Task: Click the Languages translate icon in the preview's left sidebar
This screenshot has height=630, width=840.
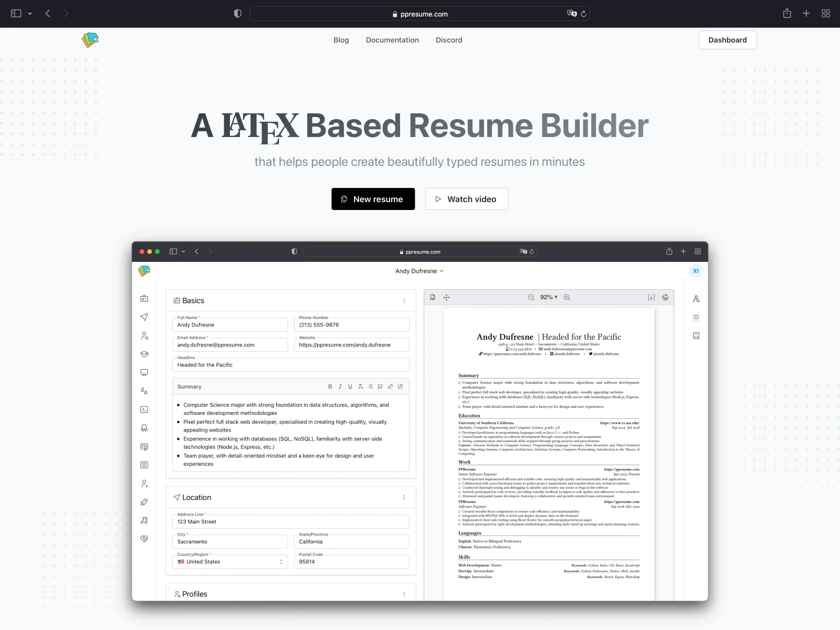Action: [x=144, y=391]
